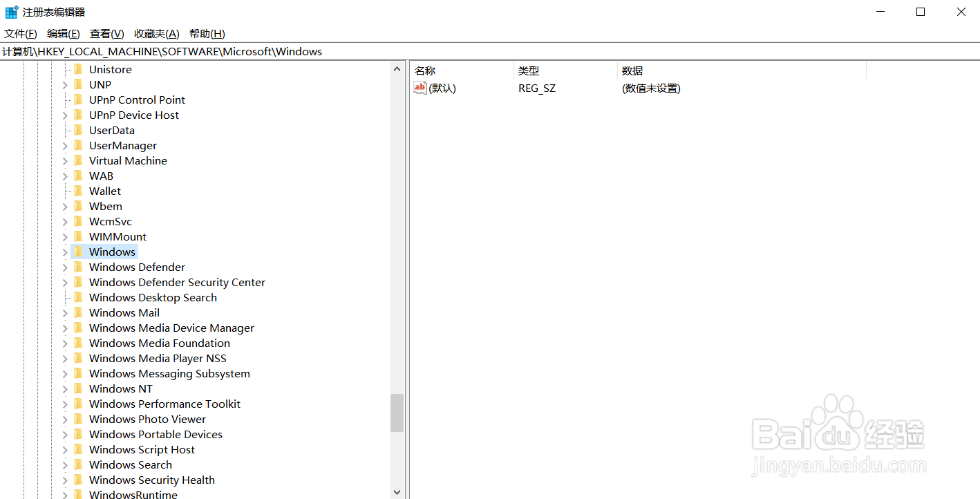Expand the Windows Defender Security Center key

(x=65, y=282)
